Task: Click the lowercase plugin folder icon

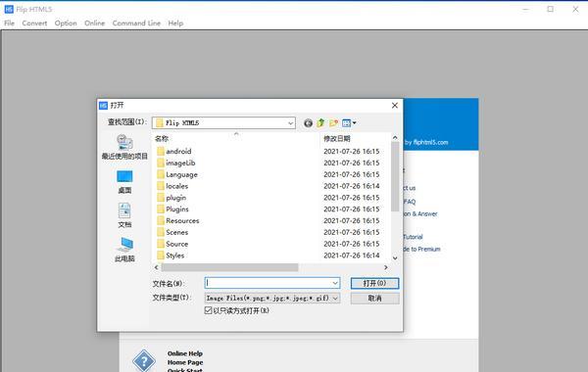Action: tap(161, 198)
